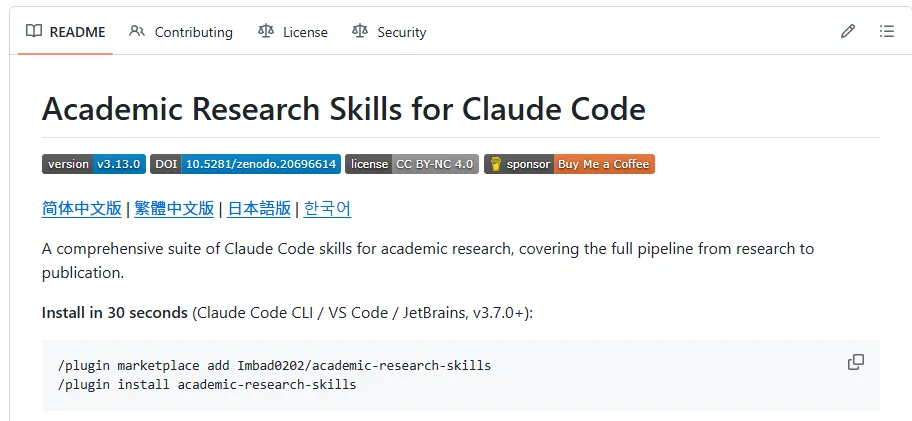
Task: Click the Buy Me a Coffee badge
Action: pyautogui.click(x=569, y=164)
